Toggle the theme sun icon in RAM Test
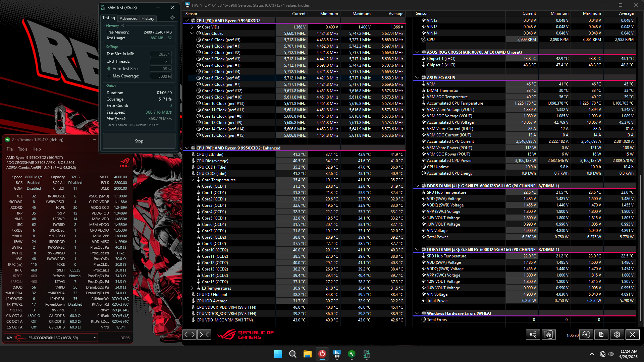This screenshot has height=362, width=644. (172, 17)
